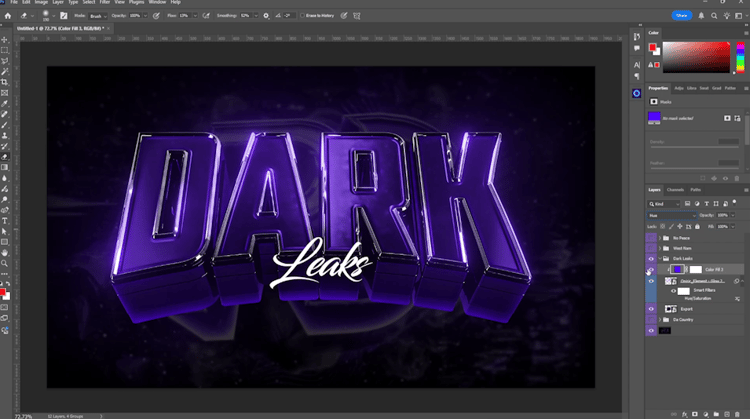Open the Character panel icon

click(637, 65)
